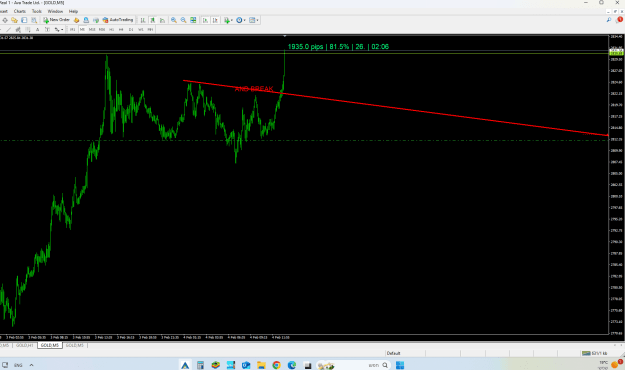Open Microsoft Edge from the taskbar

point(292,365)
